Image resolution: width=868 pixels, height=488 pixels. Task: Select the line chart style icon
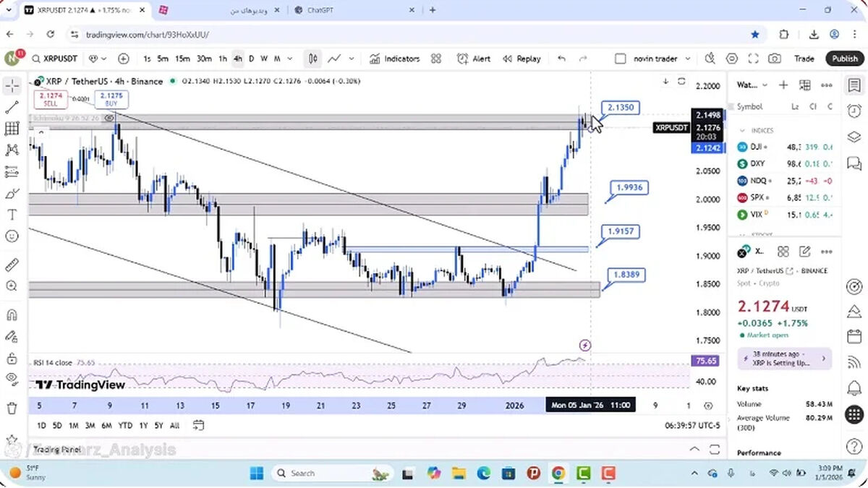point(334,59)
